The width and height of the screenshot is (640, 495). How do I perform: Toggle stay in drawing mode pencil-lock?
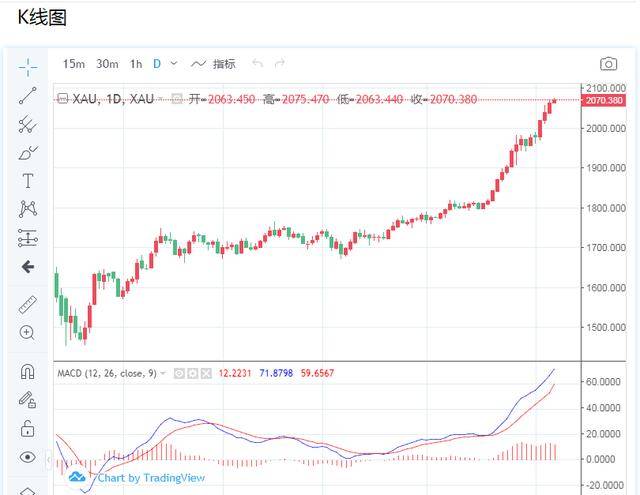pos(27,400)
